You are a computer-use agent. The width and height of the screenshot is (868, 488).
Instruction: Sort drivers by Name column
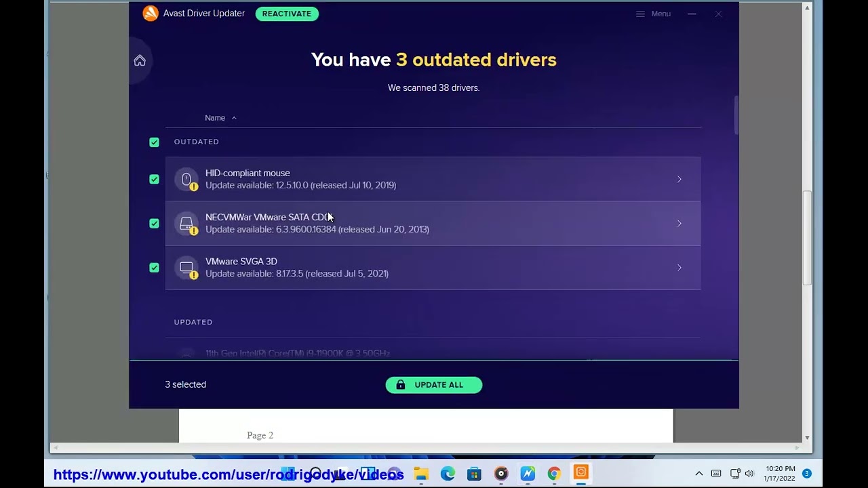pos(220,118)
